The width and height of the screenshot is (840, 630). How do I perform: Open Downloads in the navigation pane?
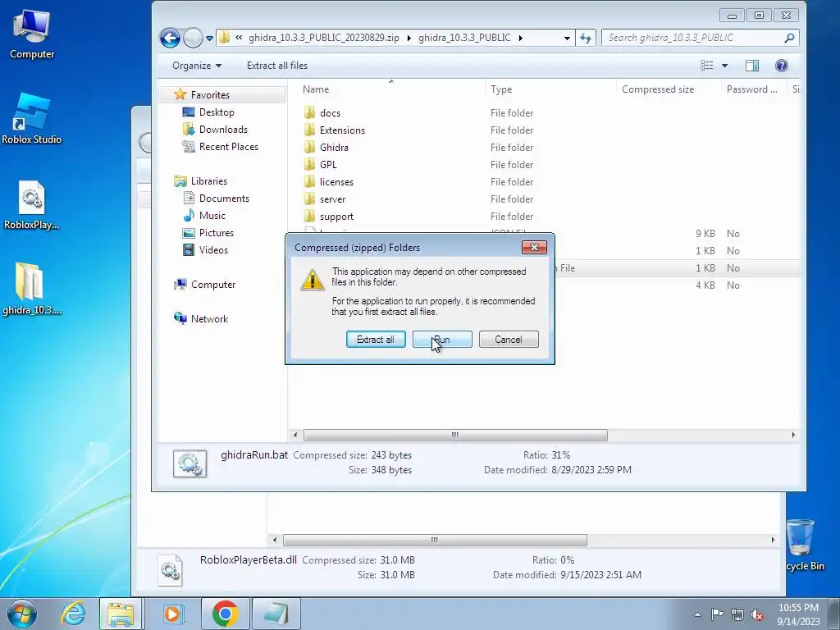click(223, 129)
